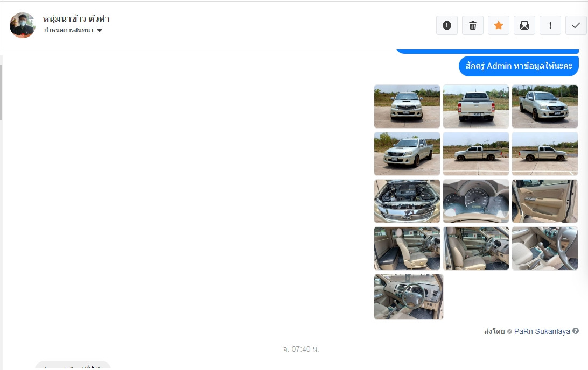Open last photo showing steering wheel and dashboard
Screen dimensions: 588x370
click(409, 297)
